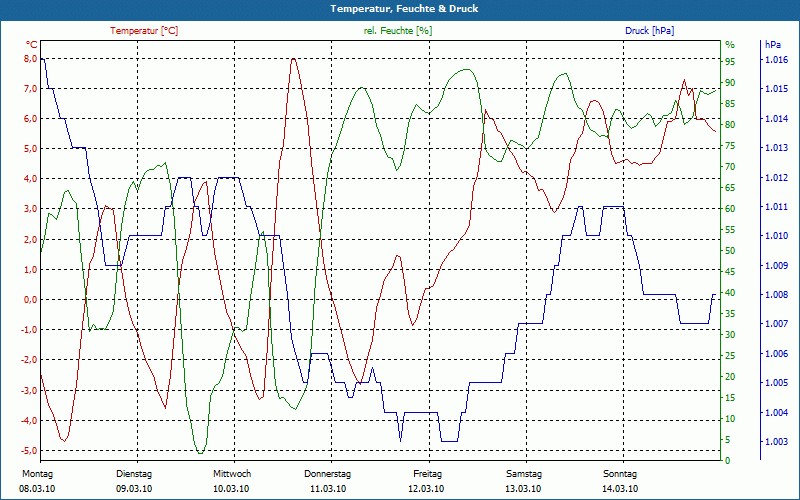
Task: Click the '1.006' pressure axis value
Action: click(x=776, y=354)
